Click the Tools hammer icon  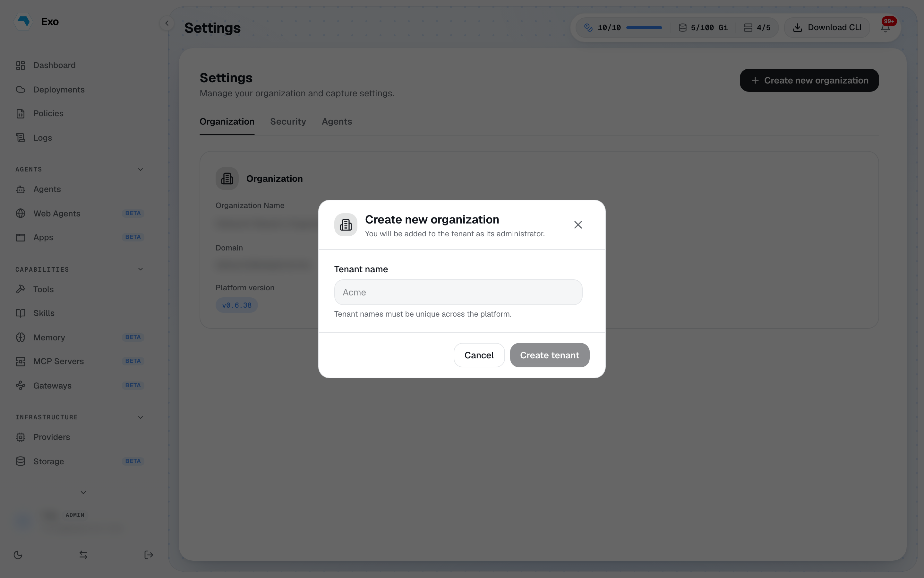pos(21,289)
